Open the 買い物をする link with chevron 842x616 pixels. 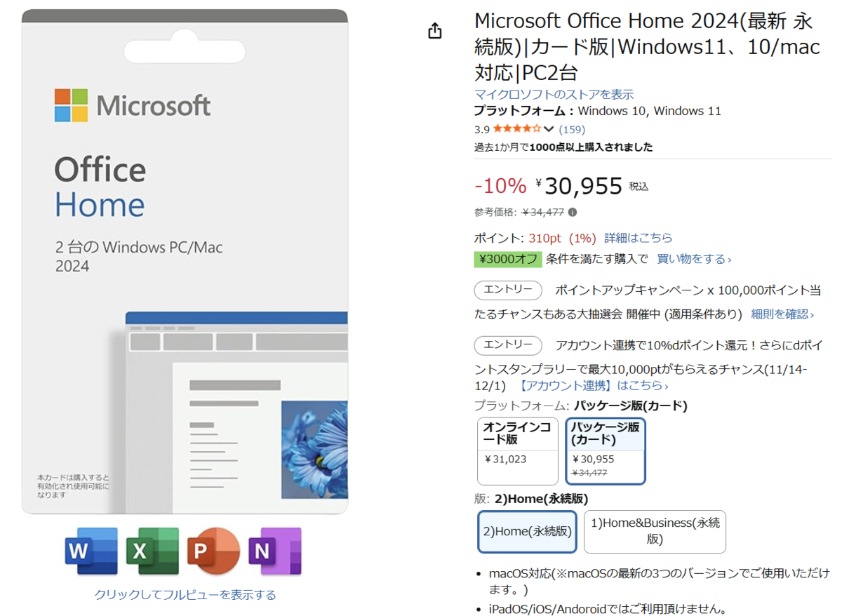[694, 259]
